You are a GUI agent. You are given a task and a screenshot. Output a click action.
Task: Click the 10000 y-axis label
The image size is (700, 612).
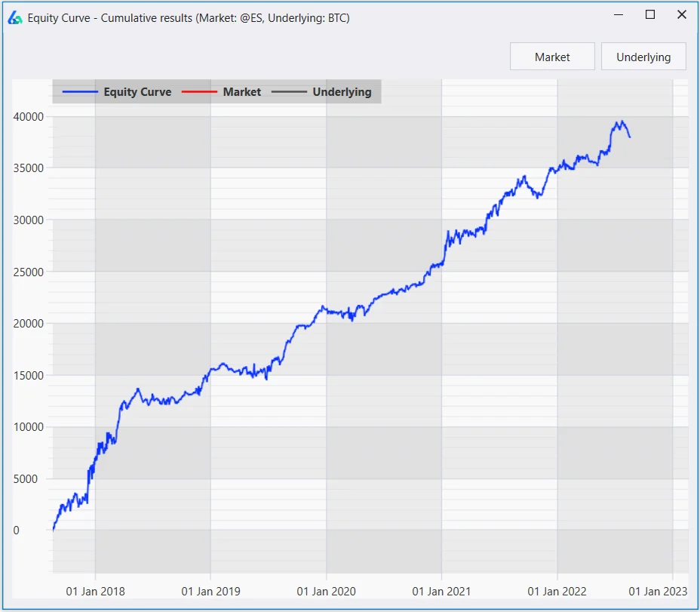[29, 427]
